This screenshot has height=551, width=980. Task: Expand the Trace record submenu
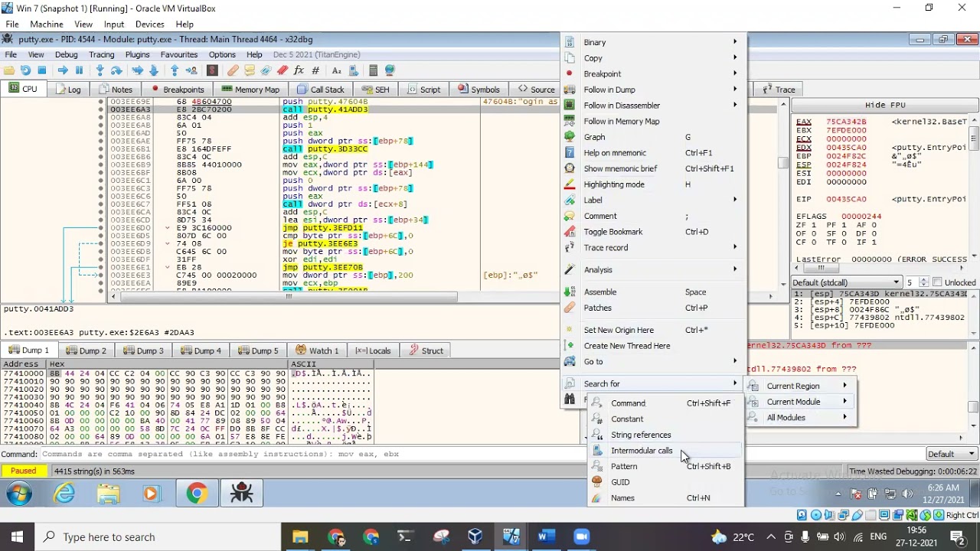tap(654, 247)
